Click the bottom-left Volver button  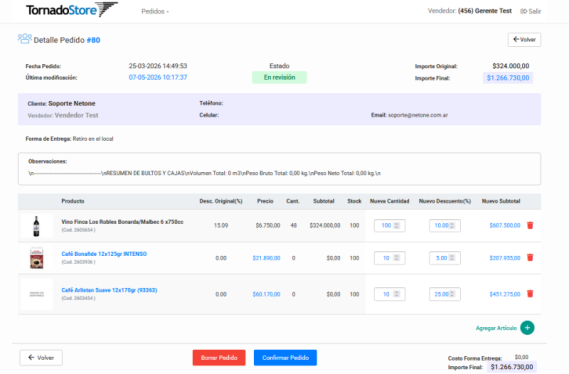tap(41, 358)
